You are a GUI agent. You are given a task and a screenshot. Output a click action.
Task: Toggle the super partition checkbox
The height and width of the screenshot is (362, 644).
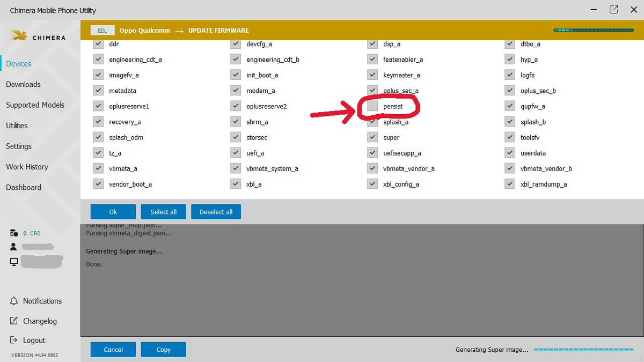tap(372, 137)
